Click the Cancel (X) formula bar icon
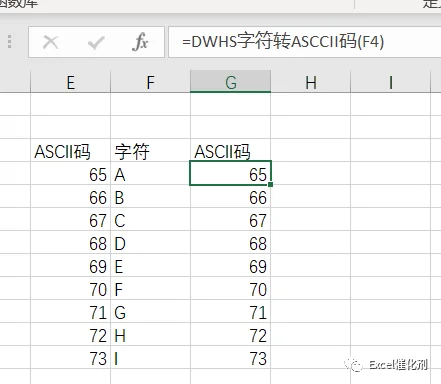This screenshot has width=441, height=384. [x=51, y=42]
